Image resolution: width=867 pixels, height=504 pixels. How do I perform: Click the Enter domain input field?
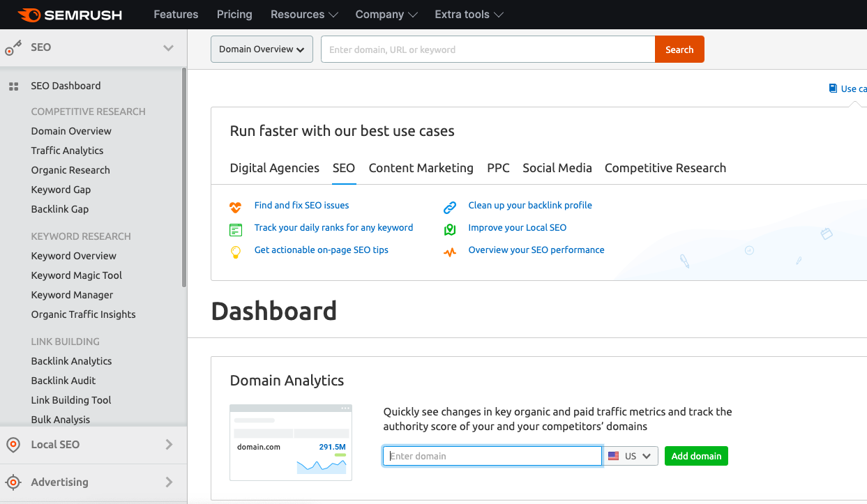(x=492, y=456)
